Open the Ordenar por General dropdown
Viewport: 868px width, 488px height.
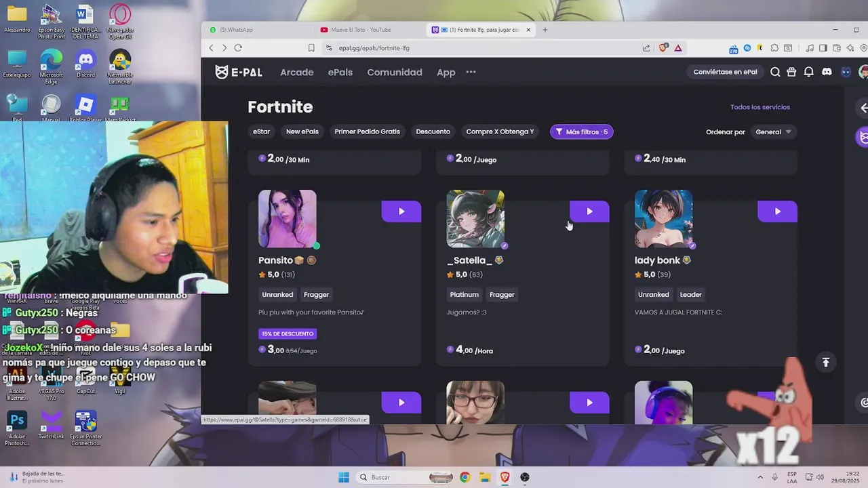tap(774, 132)
